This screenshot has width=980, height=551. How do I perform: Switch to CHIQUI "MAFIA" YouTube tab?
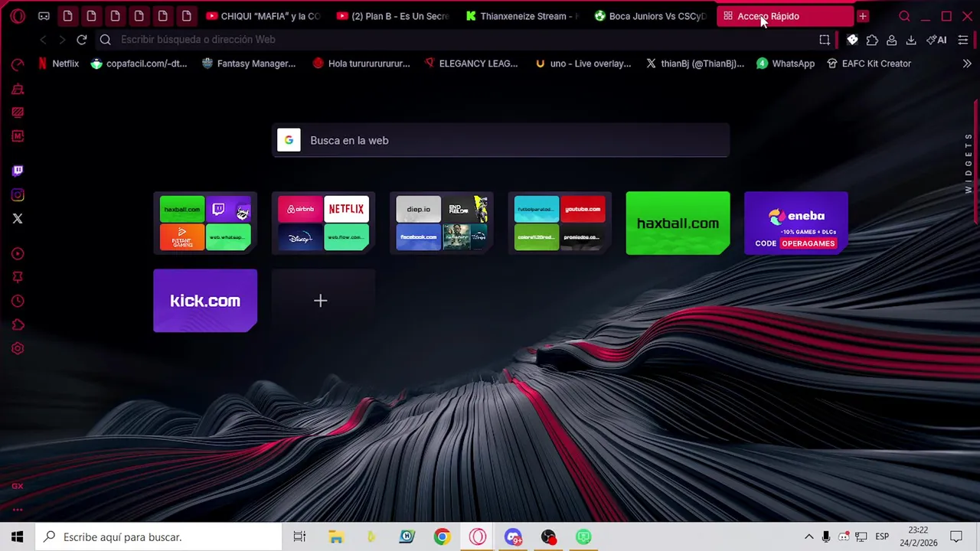tap(264, 16)
